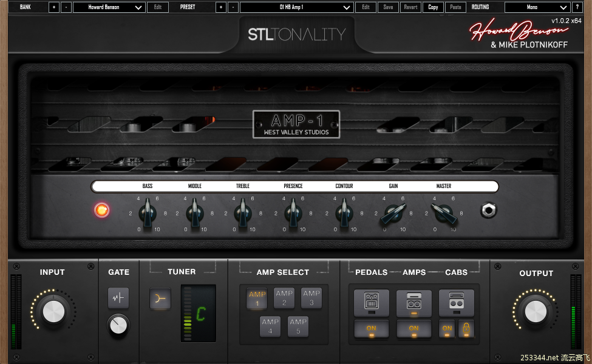The height and width of the screenshot is (364, 592).
Task: Select AMP 2
Action: (x=284, y=298)
